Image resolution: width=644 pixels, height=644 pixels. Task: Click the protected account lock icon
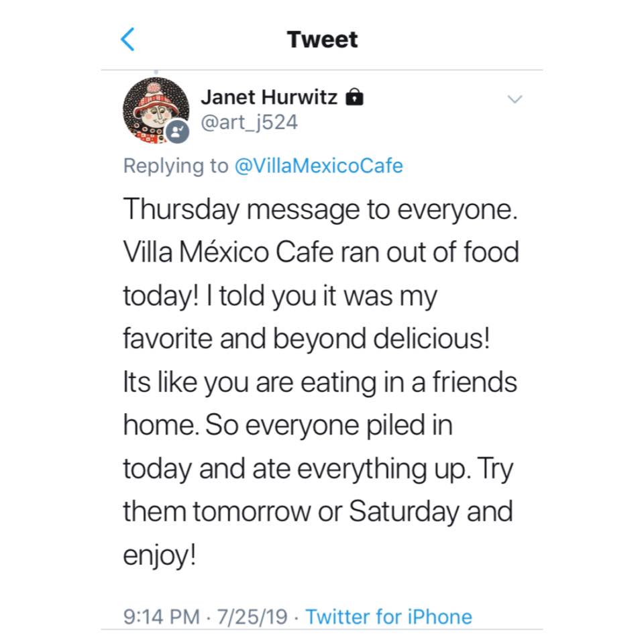pos(354,99)
